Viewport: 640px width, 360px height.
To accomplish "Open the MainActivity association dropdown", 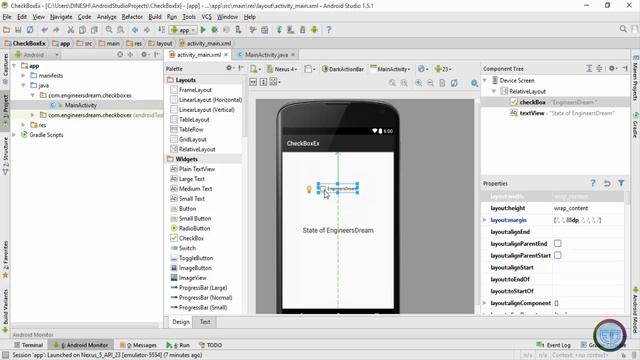I will pyautogui.click(x=390, y=69).
